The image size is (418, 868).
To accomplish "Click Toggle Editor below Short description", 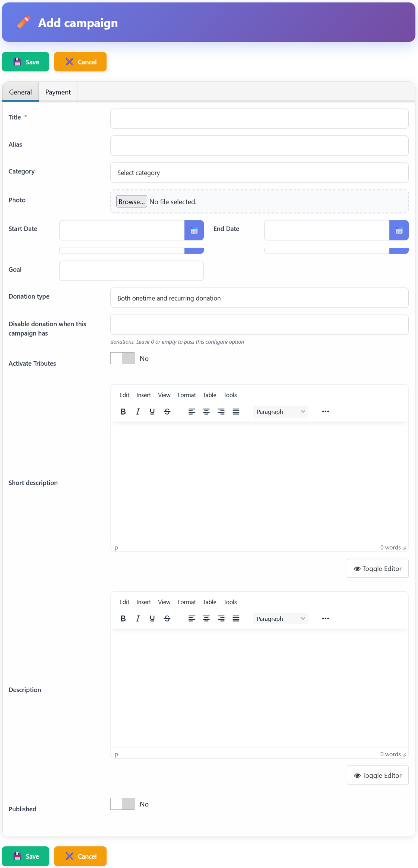I will pos(377,569).
